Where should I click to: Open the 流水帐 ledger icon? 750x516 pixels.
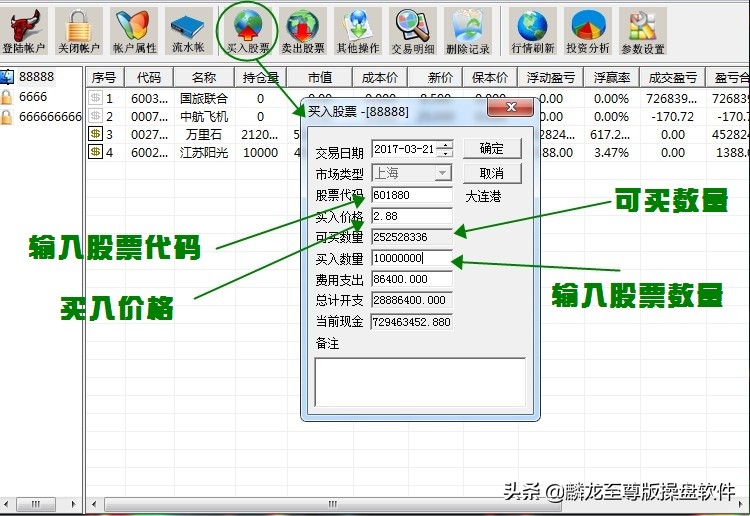click(188, 31)
